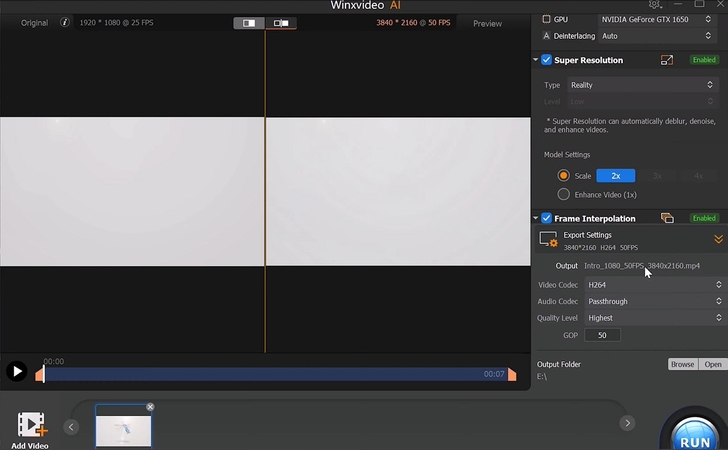Switch to the split-view compare mode
This screenshot has width=728, height=450.
pos(249,23)
